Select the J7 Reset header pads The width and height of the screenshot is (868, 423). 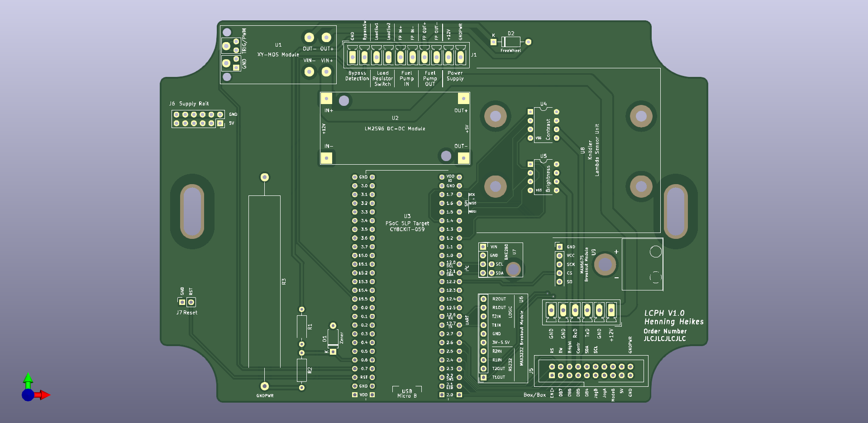(186, 302)
